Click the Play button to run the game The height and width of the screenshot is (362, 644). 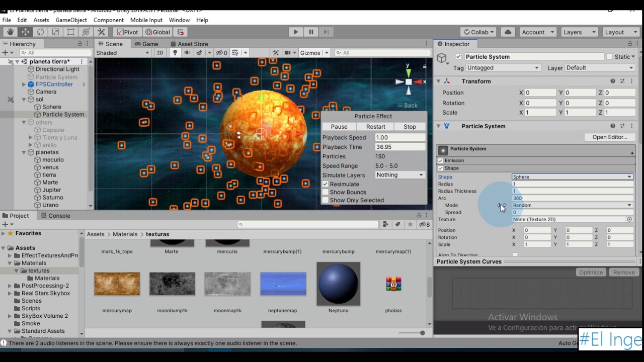pyautogui.click(x=296, y=32)
